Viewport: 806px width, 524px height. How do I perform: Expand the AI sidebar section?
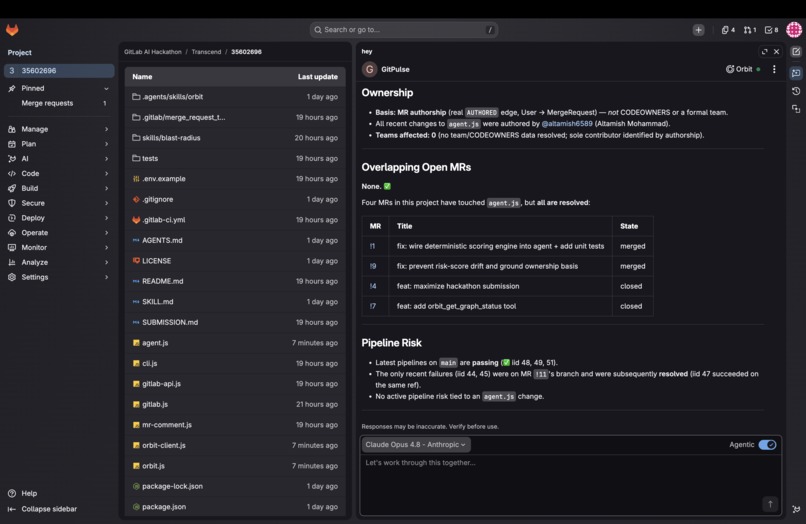[x=59, y=159]
